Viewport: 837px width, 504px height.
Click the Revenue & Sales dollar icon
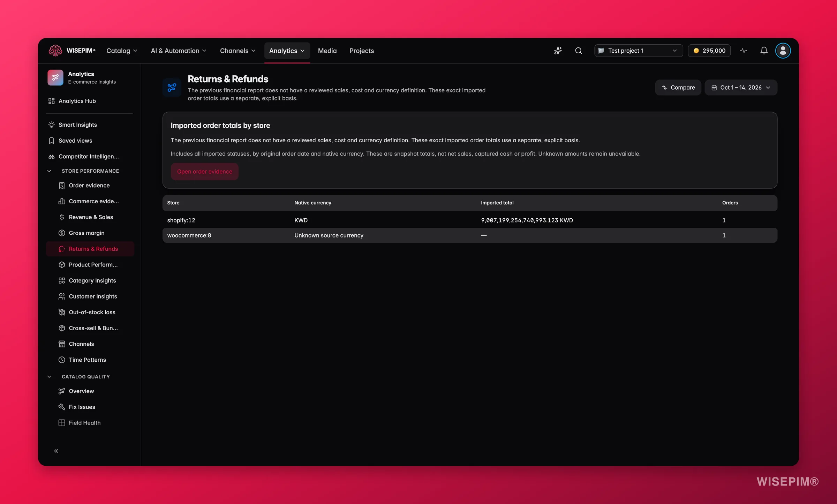point(62,217)
